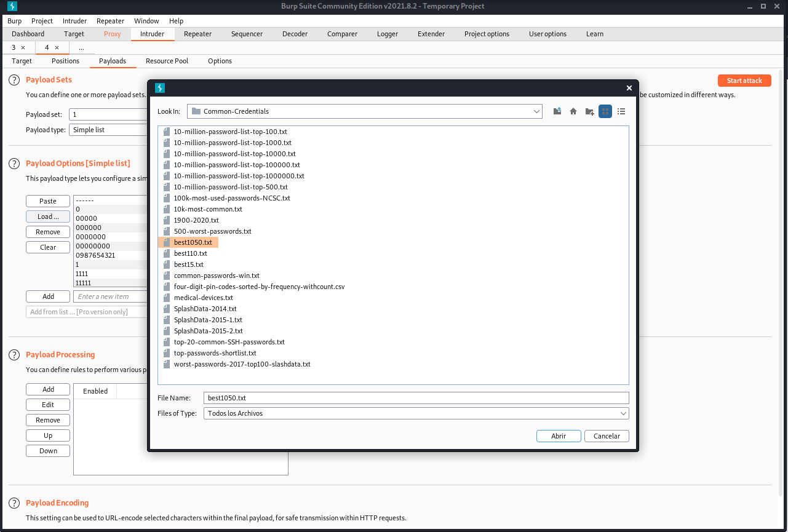This screenshot has height=532, width=788.
Task: Click Edit in Payload Processing
Action: pos(48,405)
